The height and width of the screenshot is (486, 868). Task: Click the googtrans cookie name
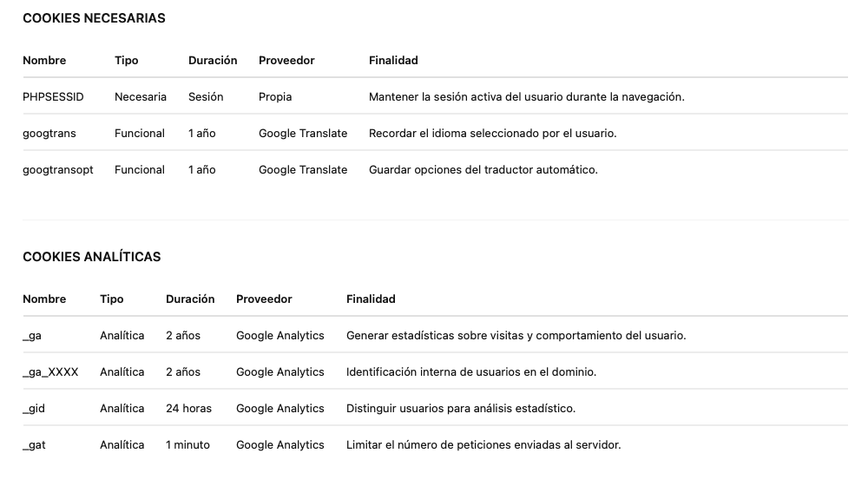[x=49, y=134]
